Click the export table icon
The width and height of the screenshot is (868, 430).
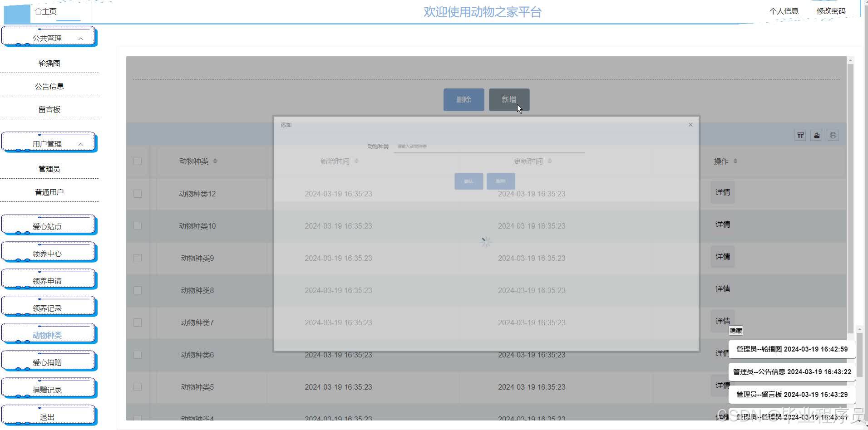tap(816, 135)
